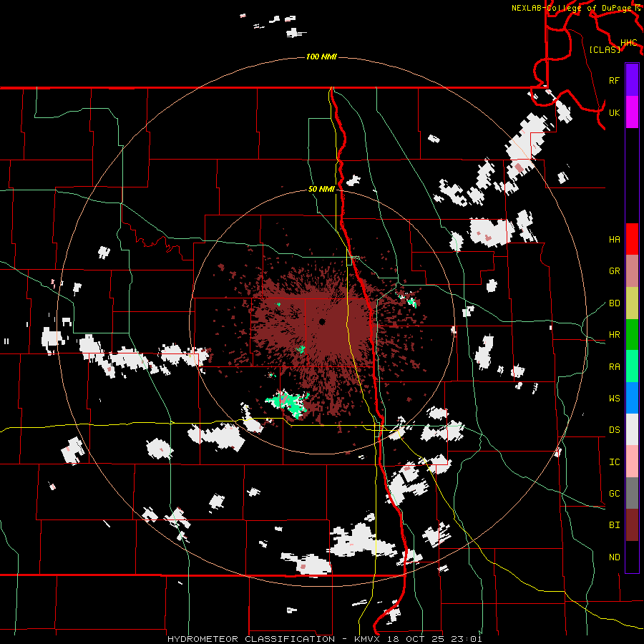The image size is (644, 644).
Task: Click the purple RF legend color swatch
Action: tap(632, 80)
